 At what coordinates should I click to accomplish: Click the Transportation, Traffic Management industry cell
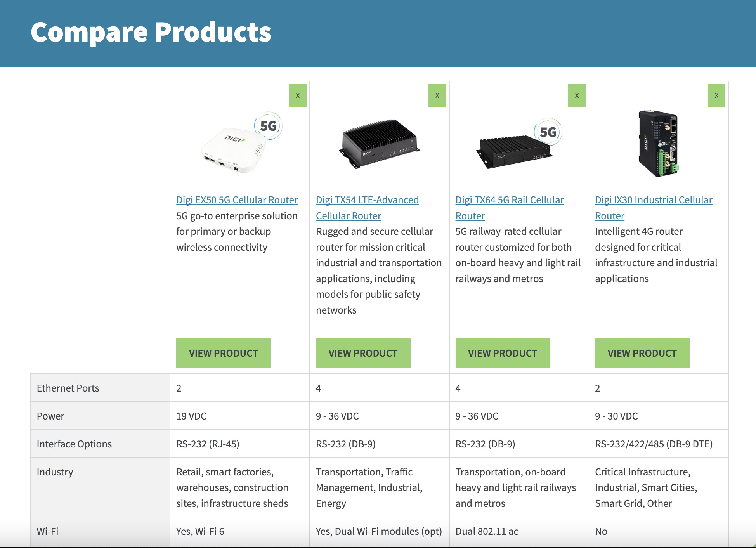[379, 487]
